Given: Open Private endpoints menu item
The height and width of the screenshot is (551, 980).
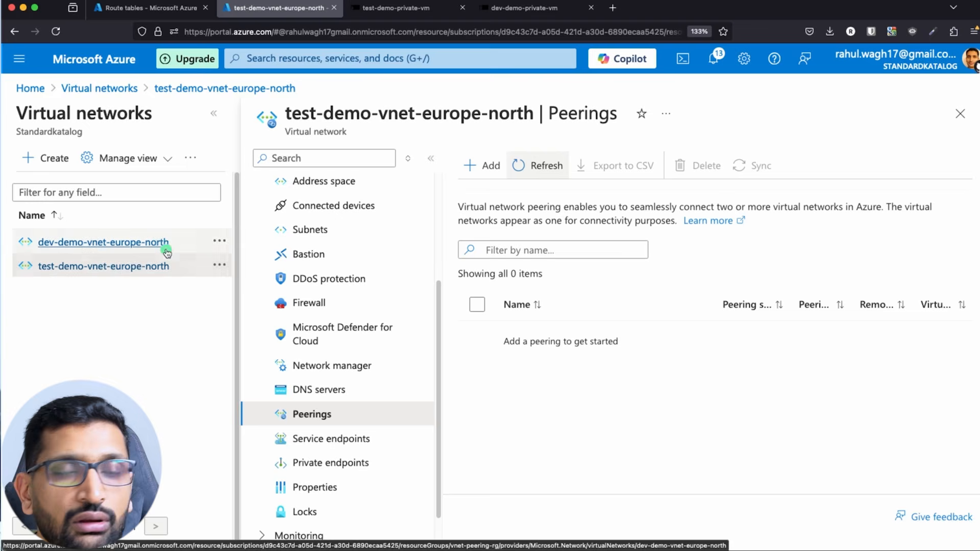Looking at the screenshot, I should click(330, 463).
